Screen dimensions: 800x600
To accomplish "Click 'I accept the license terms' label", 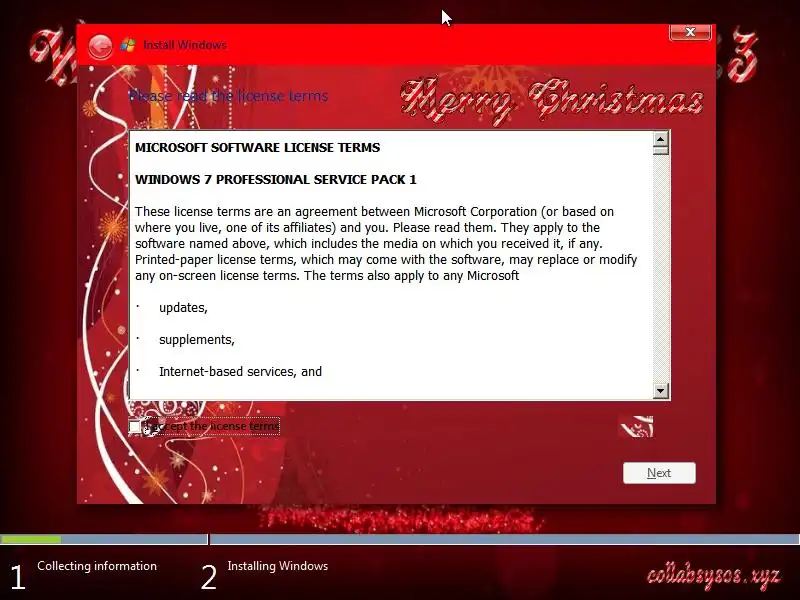I will (214, 426).
